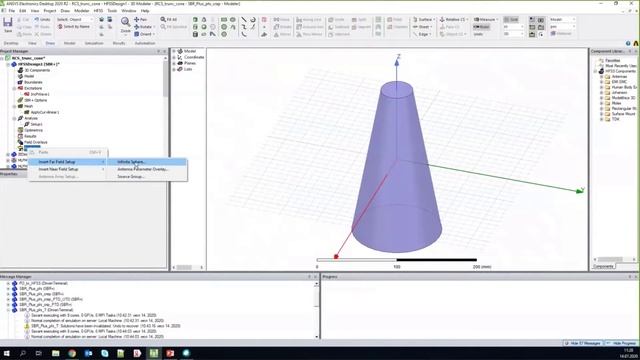Open the Model combo box in the ribbon
The image size is (640, 360).
(562, 20)
